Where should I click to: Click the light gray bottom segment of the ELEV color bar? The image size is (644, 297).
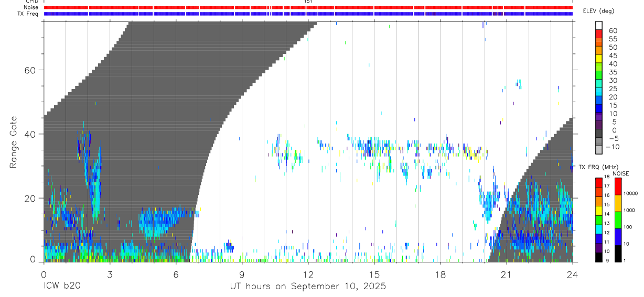[599, 150]
